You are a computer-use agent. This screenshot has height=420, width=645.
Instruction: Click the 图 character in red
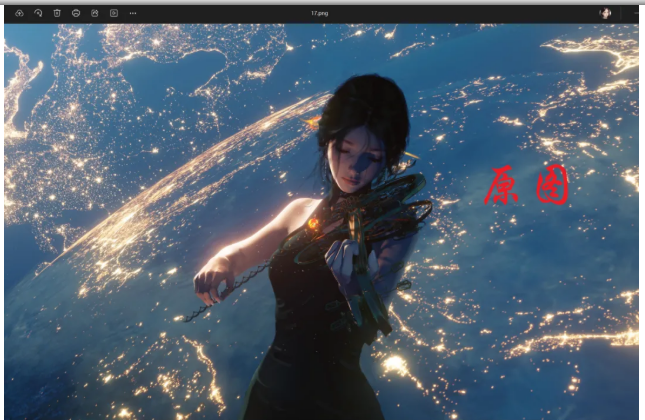tap(552, 186)
